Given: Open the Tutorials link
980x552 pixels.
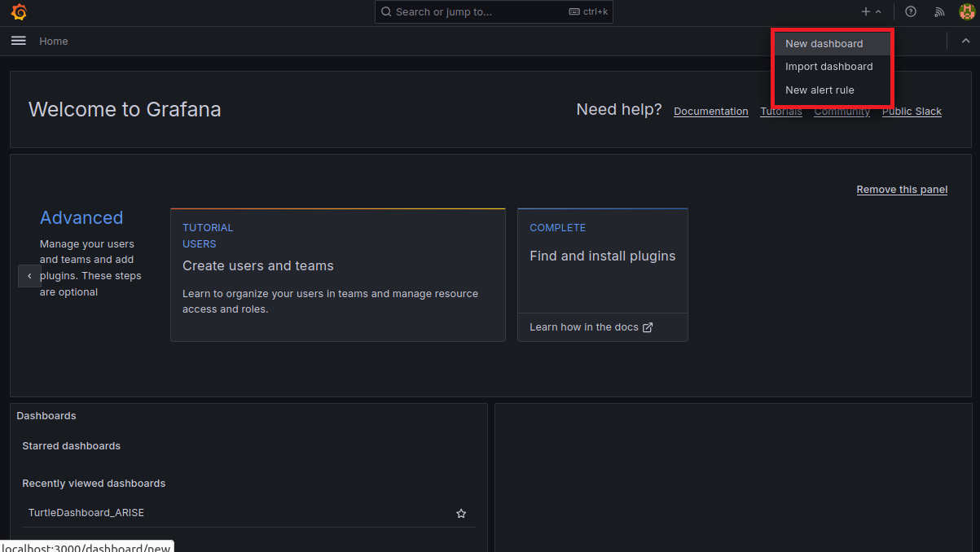Looking at the screenshot, I should tap(781, 112).
